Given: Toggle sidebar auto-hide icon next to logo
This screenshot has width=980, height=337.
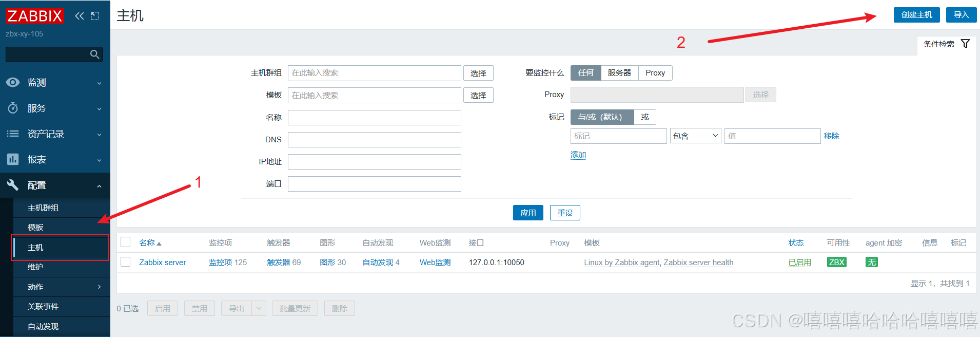Looking at the screenshot, I should tap(95, 16).
